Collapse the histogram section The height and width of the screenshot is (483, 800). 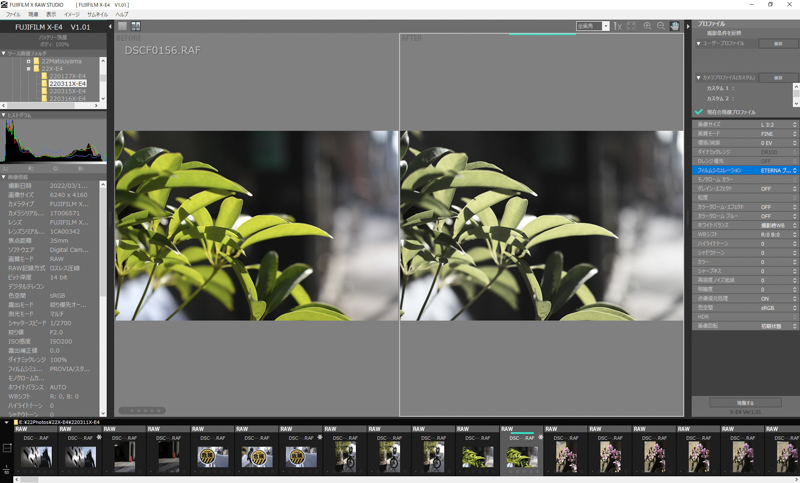pyautogui.click(x=4, y=115)
